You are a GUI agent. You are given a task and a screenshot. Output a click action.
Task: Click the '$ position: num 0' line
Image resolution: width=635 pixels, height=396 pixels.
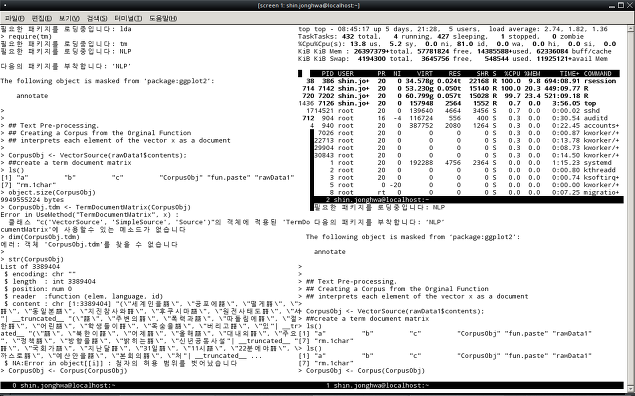click(x=38, y=289)
